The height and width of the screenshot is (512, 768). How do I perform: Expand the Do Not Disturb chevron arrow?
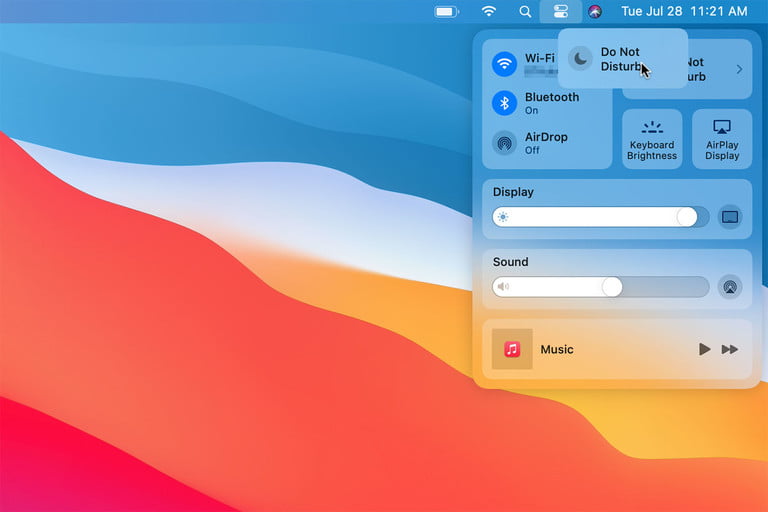tap(740, 70)
